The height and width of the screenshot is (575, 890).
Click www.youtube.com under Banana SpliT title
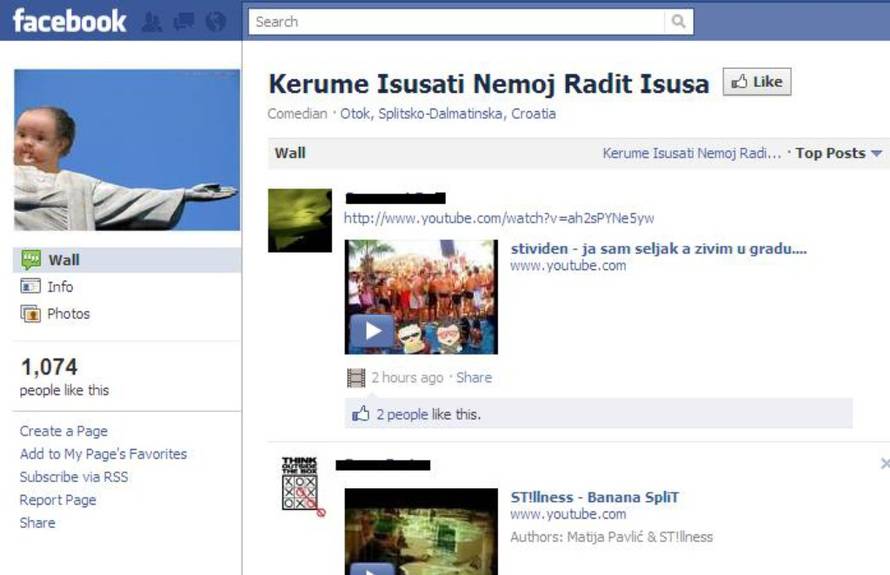tap(568, 514)
